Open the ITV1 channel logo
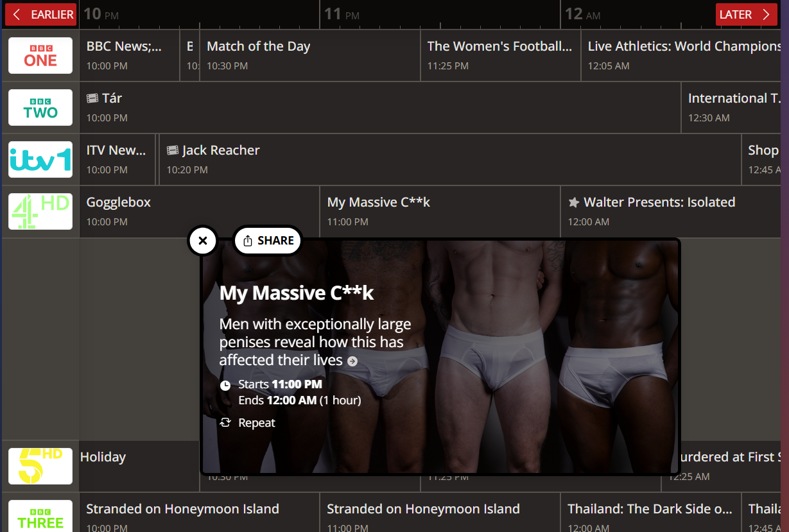The image size is (789, 532). tap(40, 159)
